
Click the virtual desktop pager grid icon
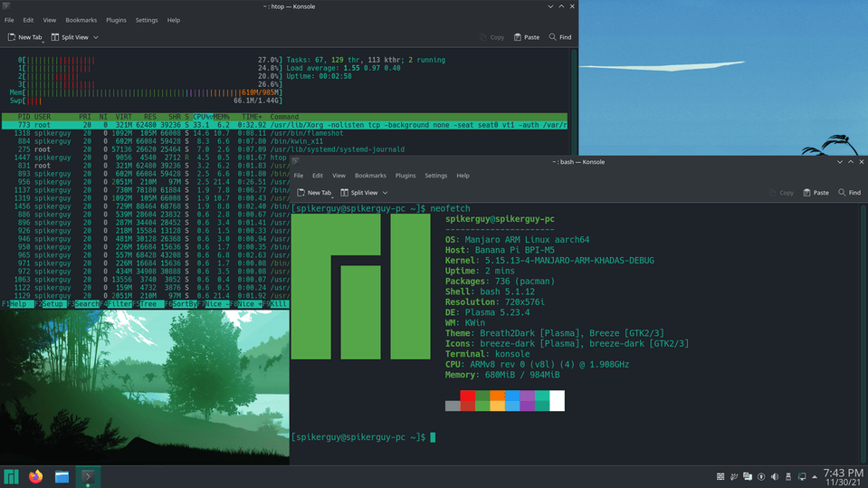[720, 476]
